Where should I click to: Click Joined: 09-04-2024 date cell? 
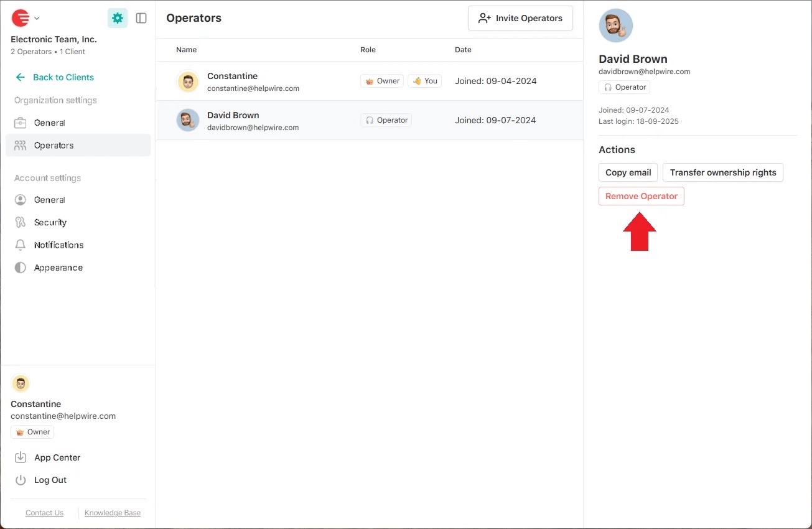click(495, 81)
